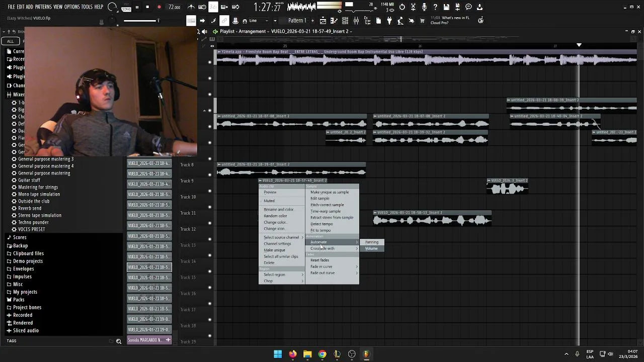The width and height of the screenshot is (644, 362).
Task: Click the Freestyle Boom Bap Beat audio clip
Action: (x=427, y=57)
